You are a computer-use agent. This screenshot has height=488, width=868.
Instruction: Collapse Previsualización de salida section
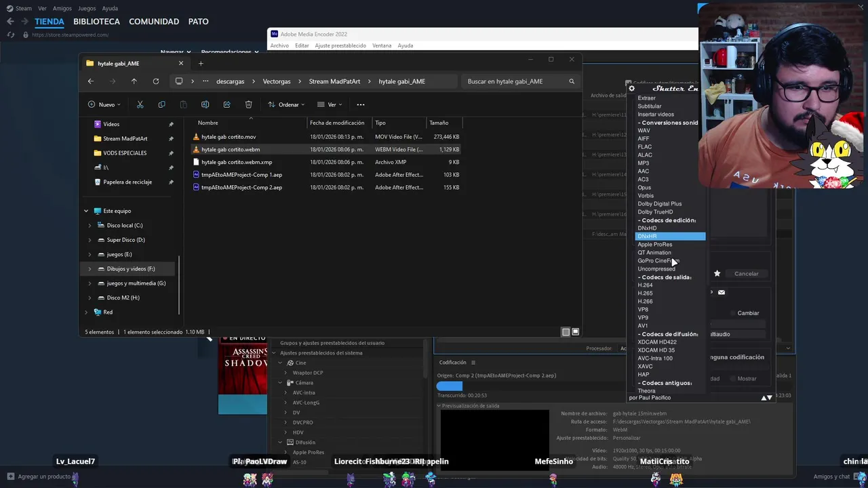click(439, 406)
